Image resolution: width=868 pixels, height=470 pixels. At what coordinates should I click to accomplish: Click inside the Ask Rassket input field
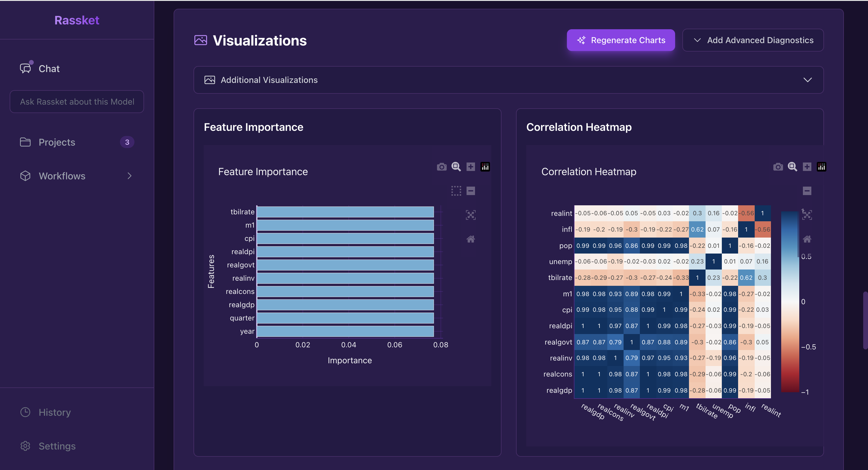[77, 102]
